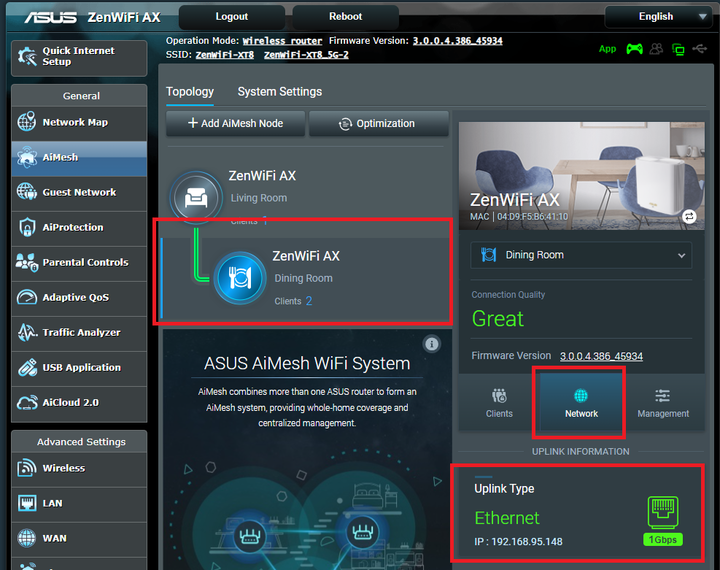Click the ZenWiFi-XT8 SSID link

[x=225, y=55]
